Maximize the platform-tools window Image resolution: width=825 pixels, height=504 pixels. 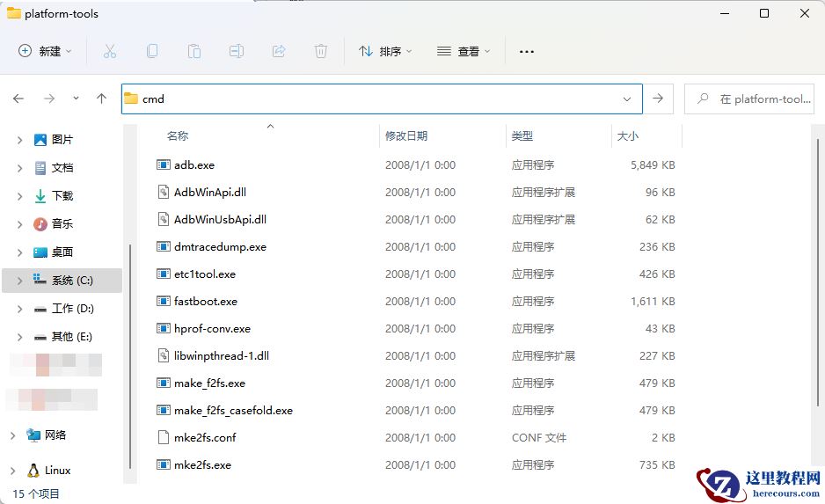tap(764, 14)
